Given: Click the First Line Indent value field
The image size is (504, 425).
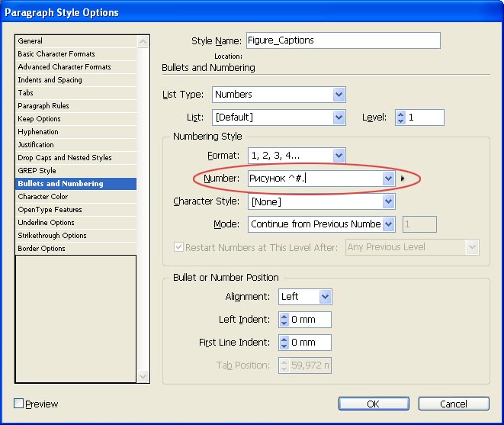Looking at the screenshot, I should pyautogui.click(x=310, y=343).
